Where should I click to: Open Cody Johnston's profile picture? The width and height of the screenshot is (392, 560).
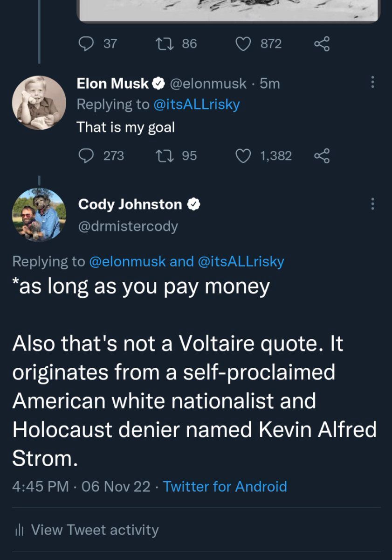[39, 215]
